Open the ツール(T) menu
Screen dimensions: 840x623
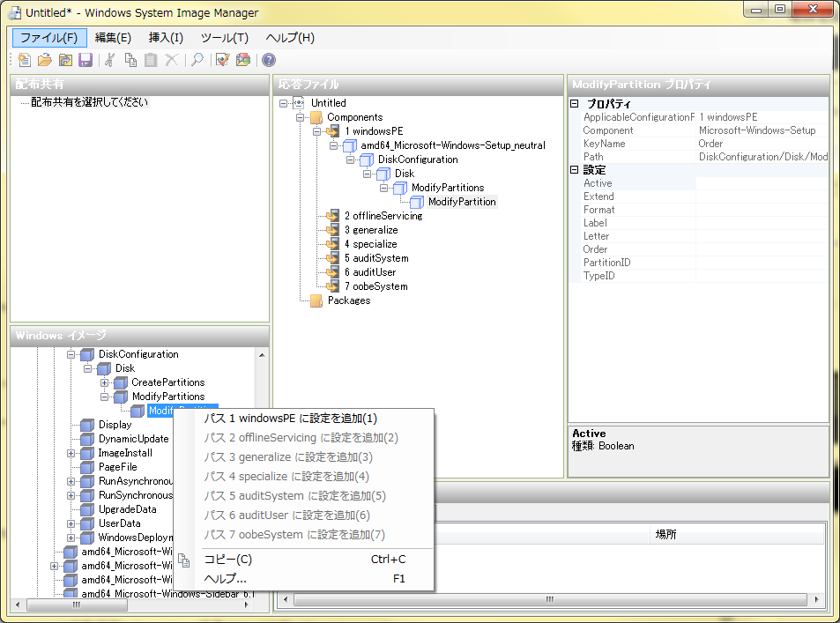(x=225, y=38)
